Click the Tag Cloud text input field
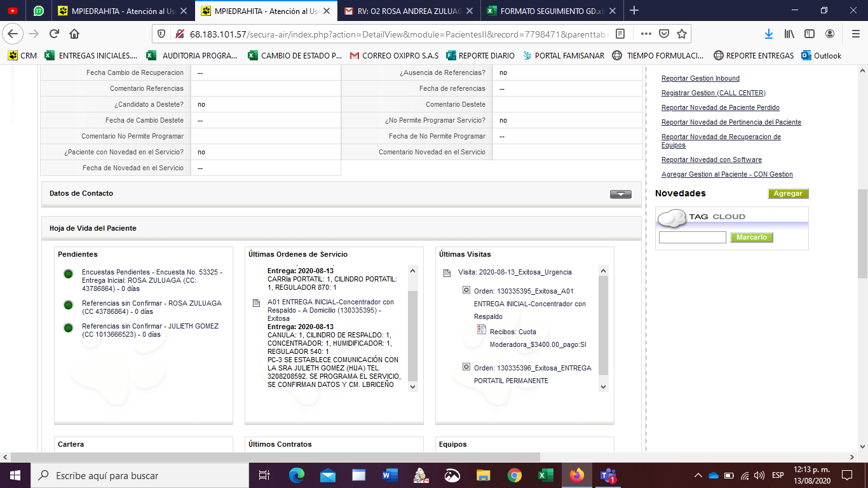This screenshot has height=488, width=868. tap(692, 238)
